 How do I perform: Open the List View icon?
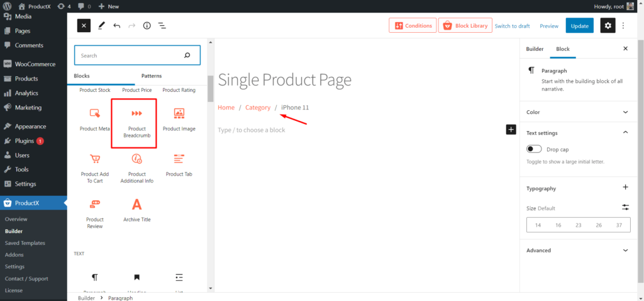point(162,25)
